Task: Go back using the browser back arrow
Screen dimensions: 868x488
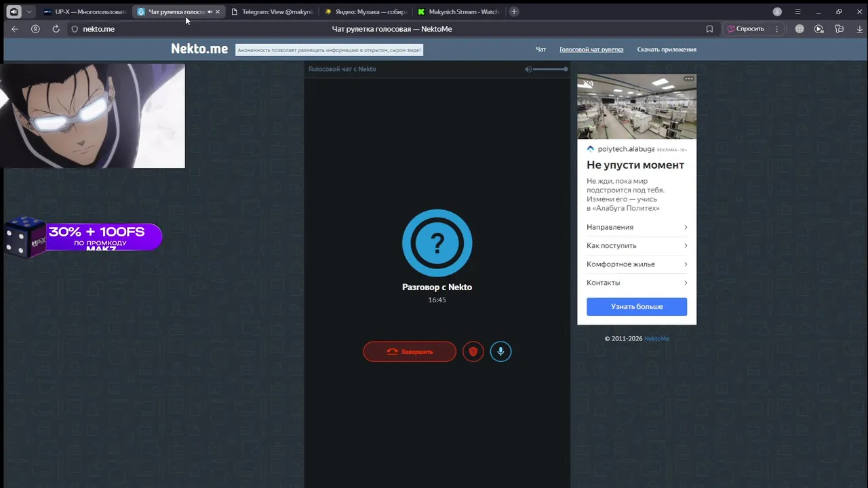Action: (15, 29)
